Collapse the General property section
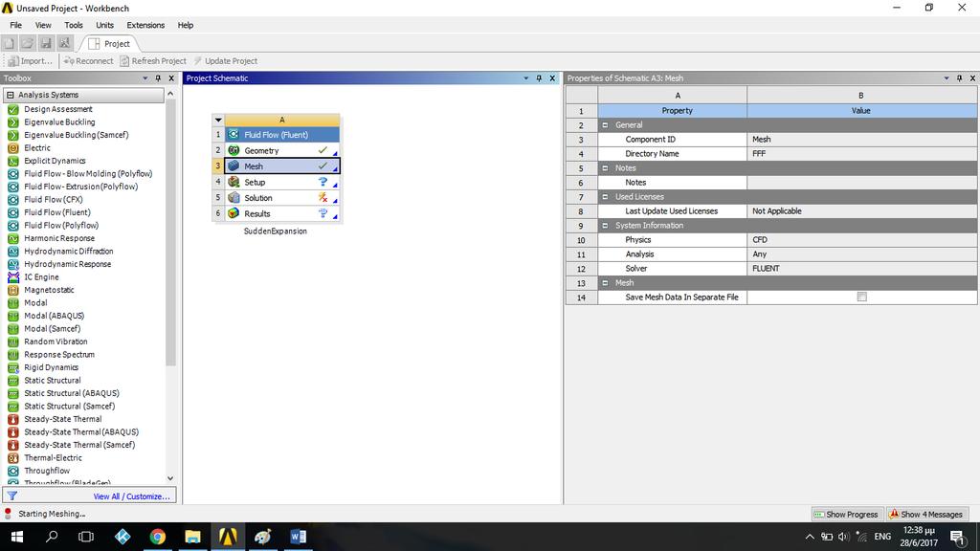 (605, 125)
